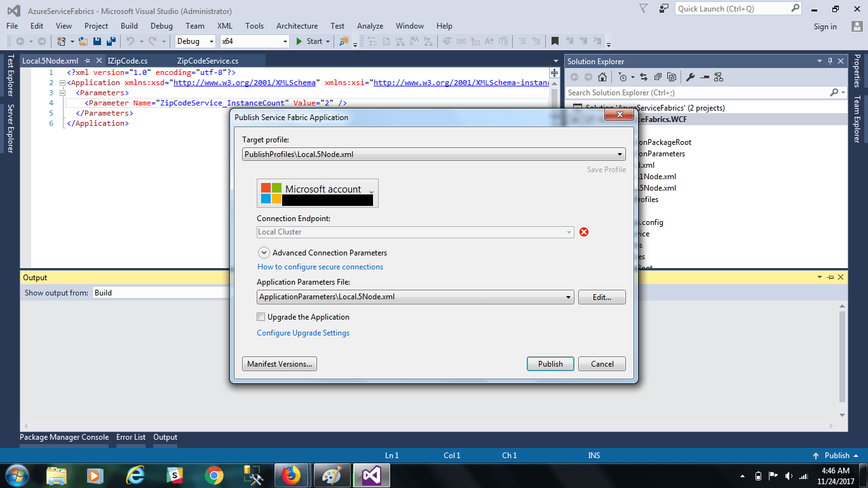The image size is (868, 488).
Task: Switch to the ZipCodeService.cs tab
Action: [x=208, y=61]
